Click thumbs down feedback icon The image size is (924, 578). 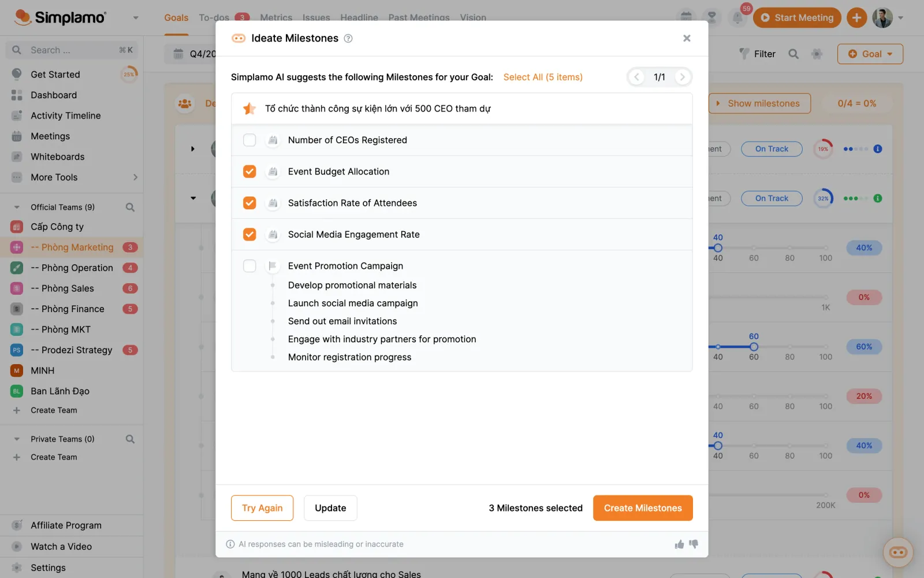pyautogui.click(x=694, y=544)
